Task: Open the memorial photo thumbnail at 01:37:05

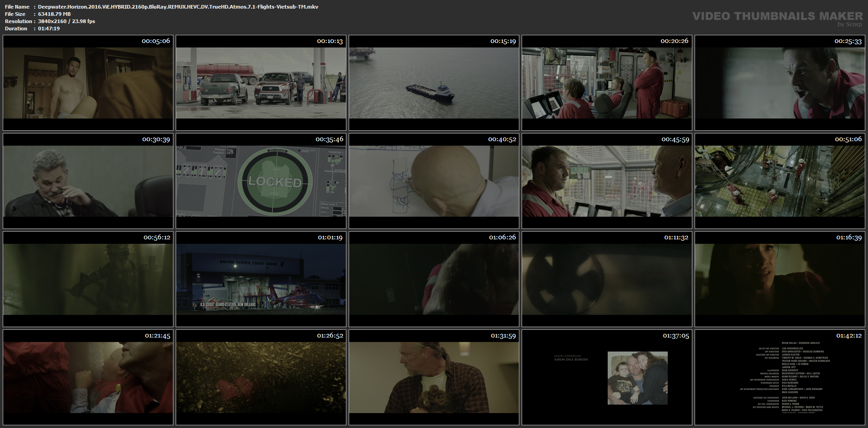Action: click(x=607, y=377)
